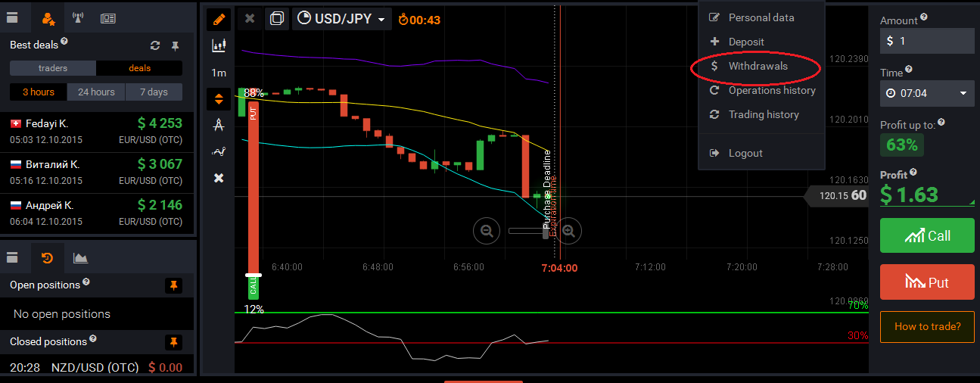
Task: Open the news tab icon
Action: [107, 18]
